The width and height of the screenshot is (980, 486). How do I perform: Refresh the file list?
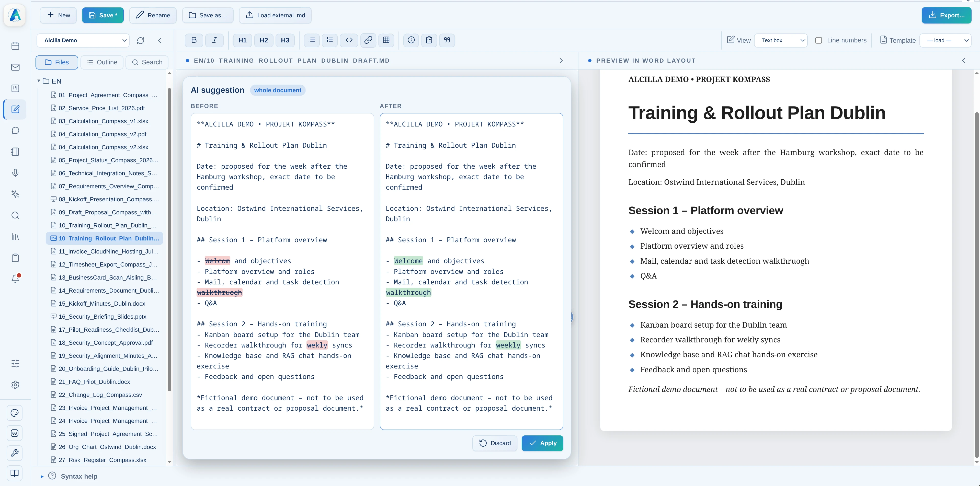[x=140, y=40]
